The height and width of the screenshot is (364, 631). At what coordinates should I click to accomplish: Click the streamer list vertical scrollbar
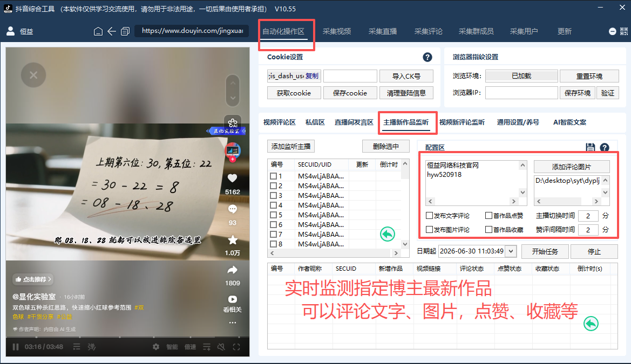(405, 204)
